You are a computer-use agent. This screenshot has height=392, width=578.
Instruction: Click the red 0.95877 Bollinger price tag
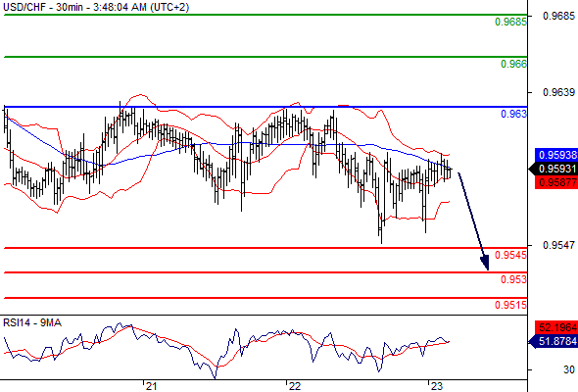(556, 182)
